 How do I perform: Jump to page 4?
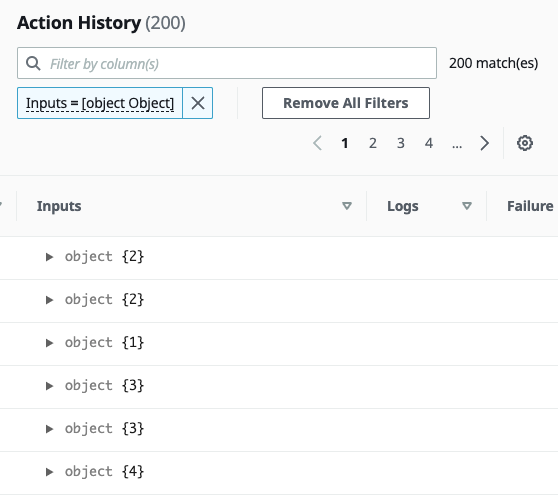click(x=429, y=143)
